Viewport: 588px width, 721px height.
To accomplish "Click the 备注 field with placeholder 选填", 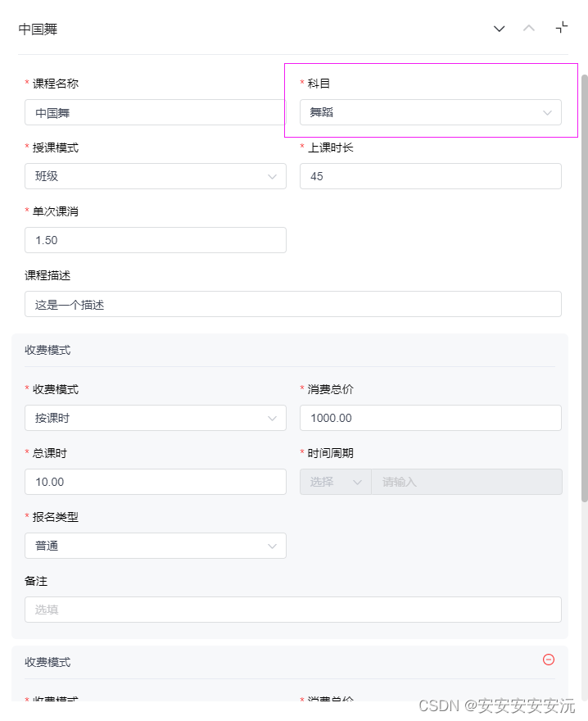I will click(x=293, y=610).
